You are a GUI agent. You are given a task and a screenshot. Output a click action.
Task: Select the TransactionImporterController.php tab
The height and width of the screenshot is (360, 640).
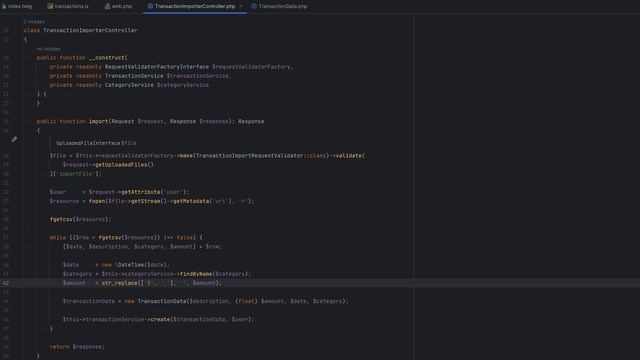195,6
